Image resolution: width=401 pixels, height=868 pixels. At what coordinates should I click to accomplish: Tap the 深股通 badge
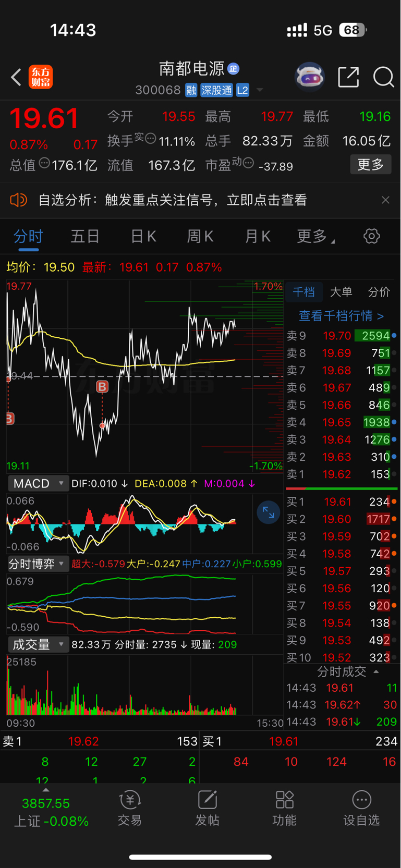pyautogui.click(x=216, y=90)
